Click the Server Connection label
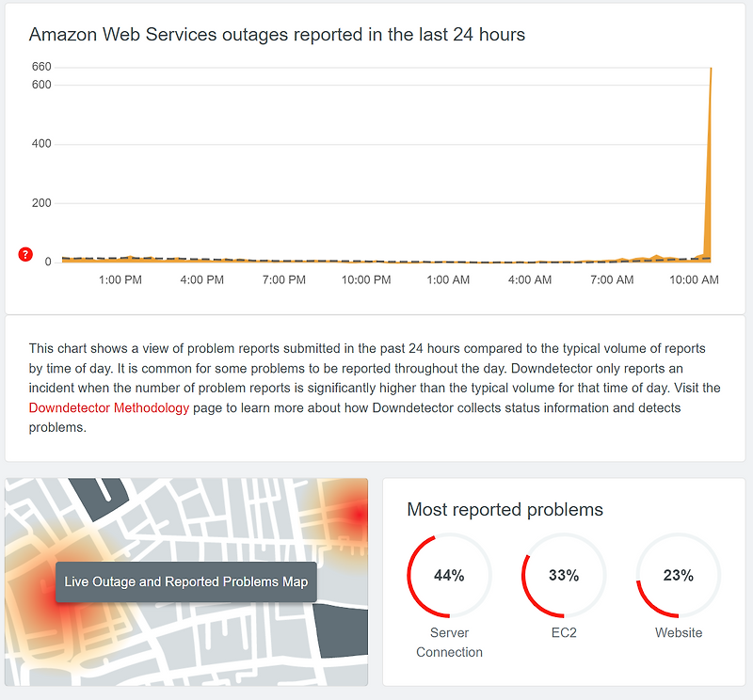Image resolution: width=753 pixels, height=700 pixels. tap(449, 643)
